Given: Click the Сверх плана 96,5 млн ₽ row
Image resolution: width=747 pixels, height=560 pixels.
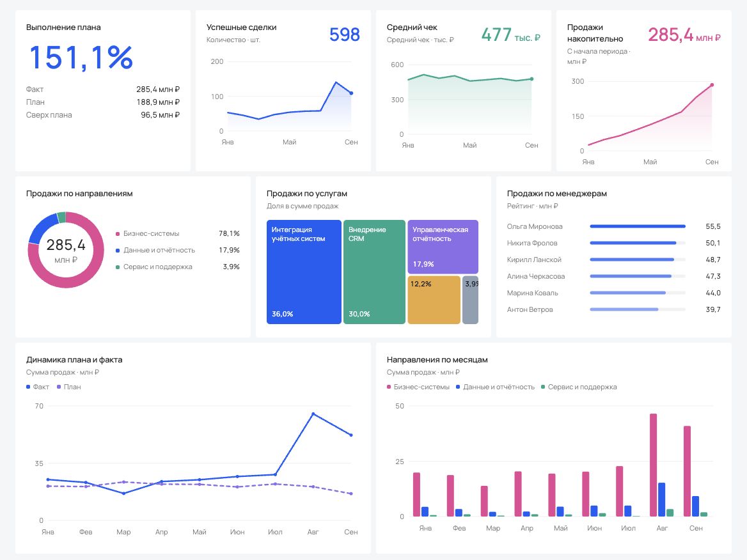Looking at the screenshot, I should [x=103, y=115].
